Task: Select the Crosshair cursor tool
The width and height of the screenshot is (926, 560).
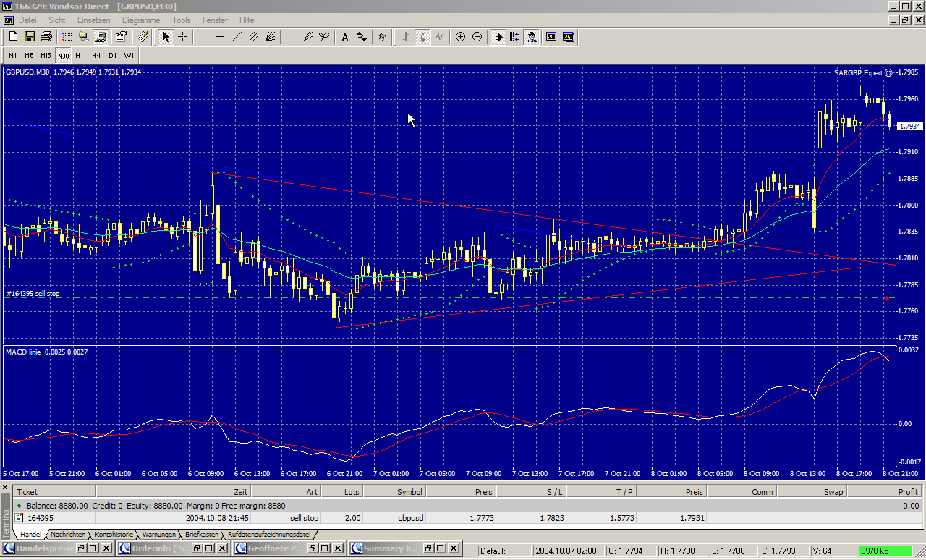Action: coord(183,37)
